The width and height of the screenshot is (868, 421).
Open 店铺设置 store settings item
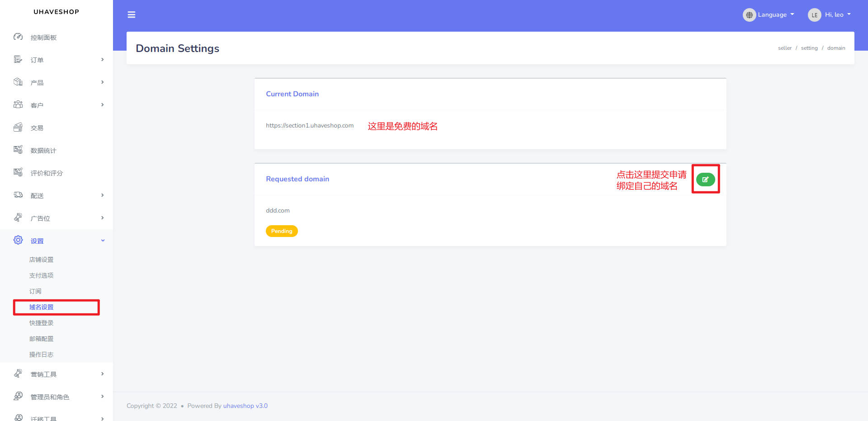42,260
